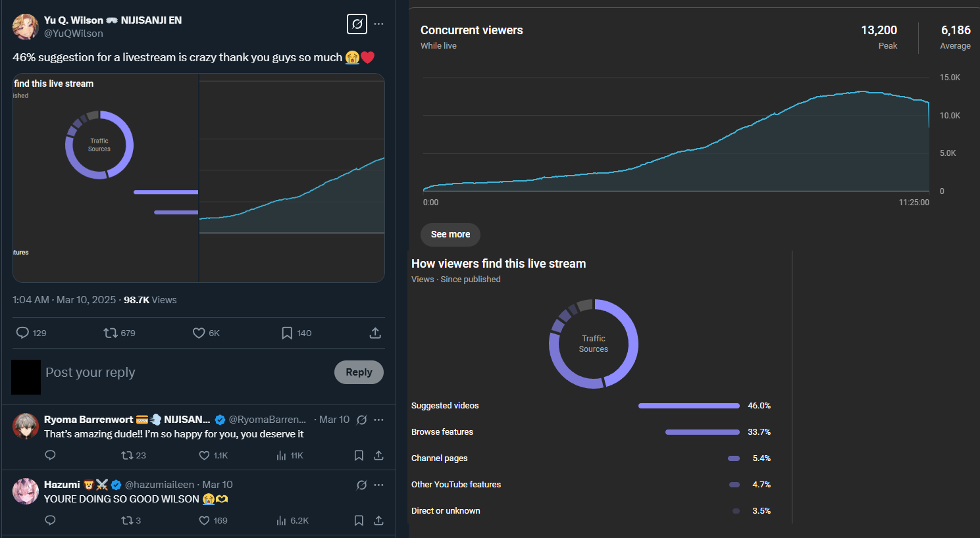This screenshot has width=980, height=538.
Task: Share Ryoma Barrenwort's reply
Action: pos(378,455)
